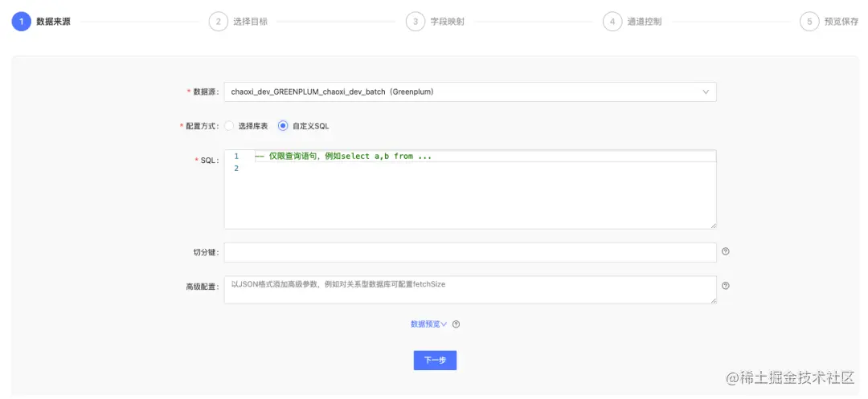Go to the 字段映射 step label
This screenshot has height=399, width=868.
coord(448,22)
